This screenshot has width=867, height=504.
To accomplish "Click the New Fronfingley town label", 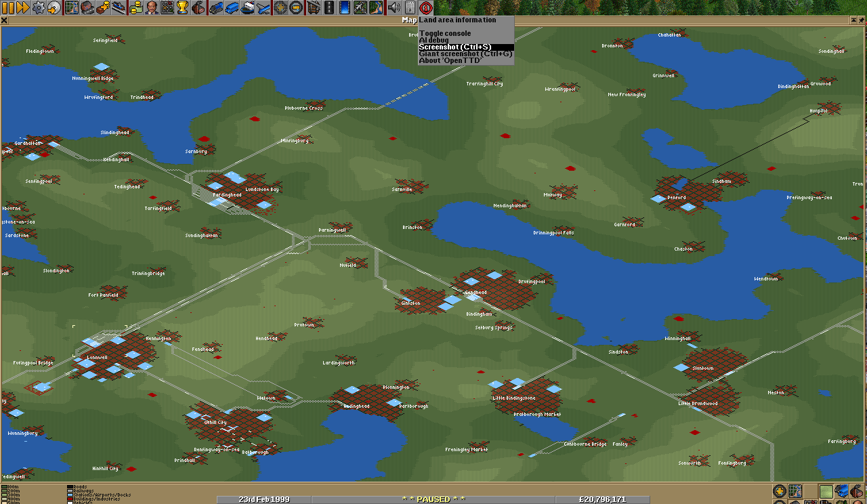I will click(627, 94).
